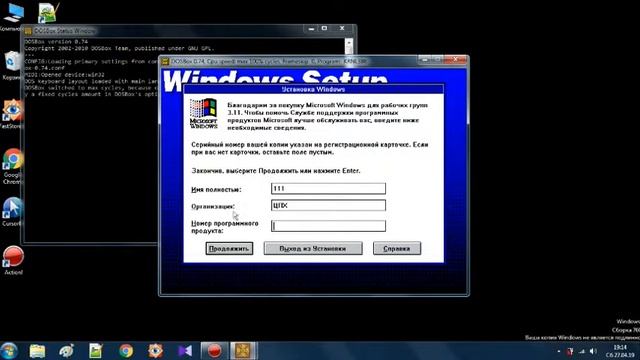Viewport: 640px width, 360px height.
Task: Maximize the DOSBox Status Window
Action: click(324, 29)
